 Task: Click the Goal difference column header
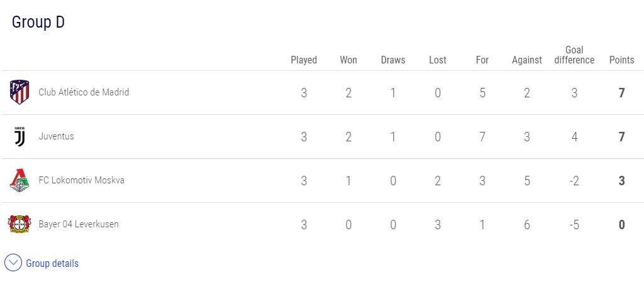tap(574, 55)
